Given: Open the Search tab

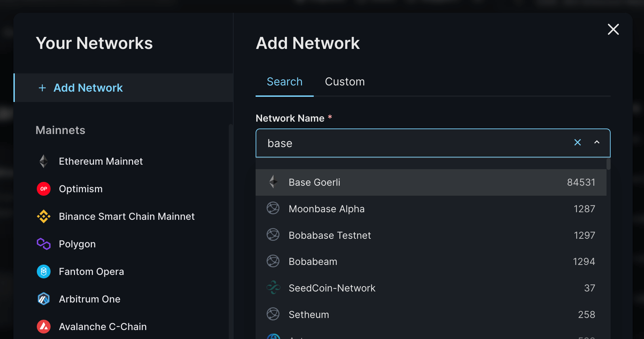Looking at the screenshot, I should click(x=285, y=82).
